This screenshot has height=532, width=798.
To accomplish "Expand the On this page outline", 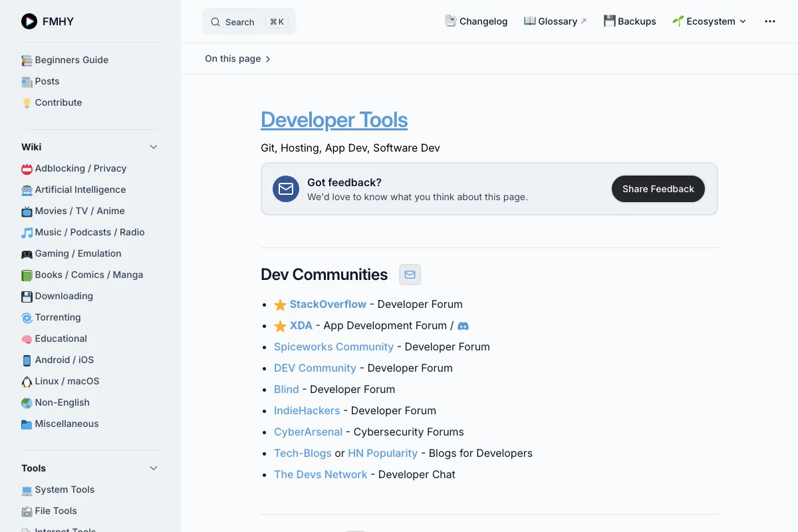I will [237, 59].
